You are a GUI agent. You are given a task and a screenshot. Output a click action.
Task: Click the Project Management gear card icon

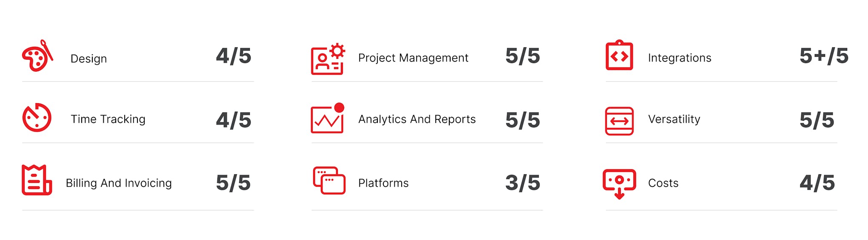tap(328, 59)
